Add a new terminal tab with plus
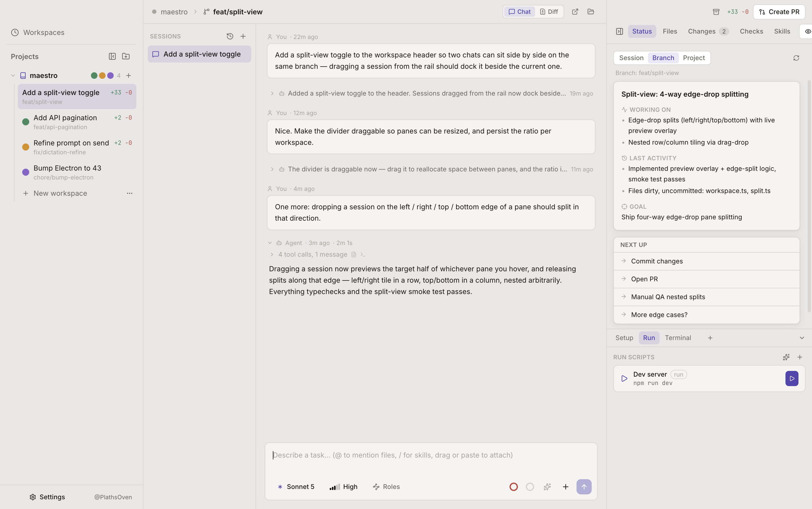This screenshot has width=812, height=509. tap(710, 338)
